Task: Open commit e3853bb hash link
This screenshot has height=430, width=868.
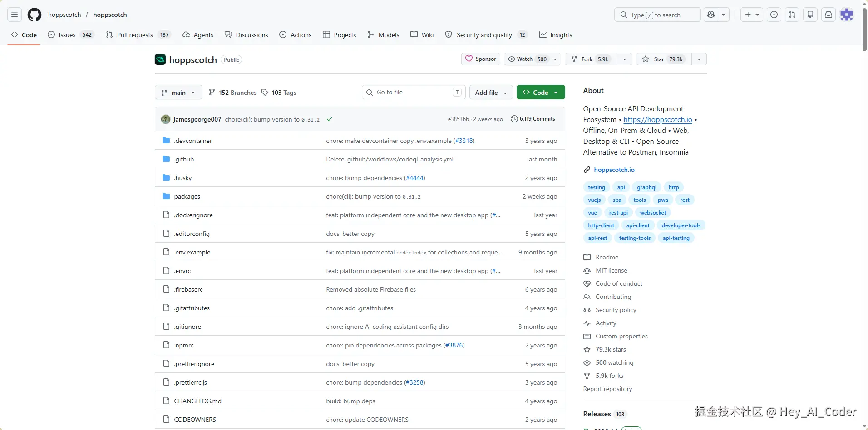Action: (458, 119)
